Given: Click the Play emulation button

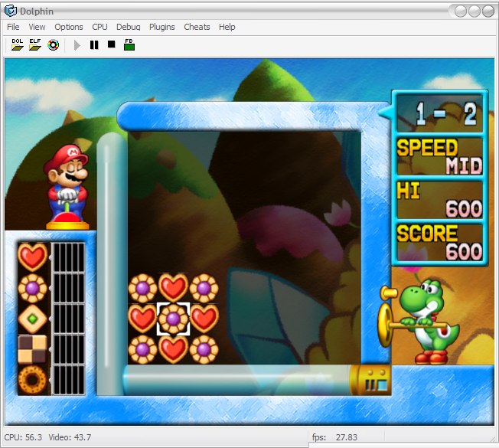Looking at the screenshot, I should click(77, 45).
